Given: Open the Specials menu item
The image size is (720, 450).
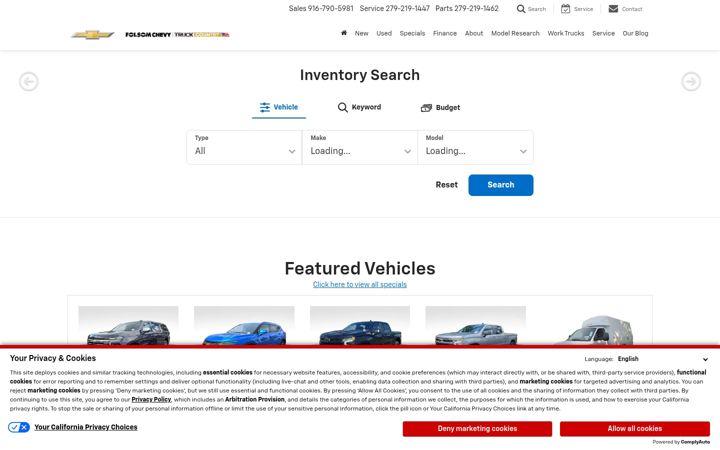Looking at the screenshot, I should click(x=412, y=34).
